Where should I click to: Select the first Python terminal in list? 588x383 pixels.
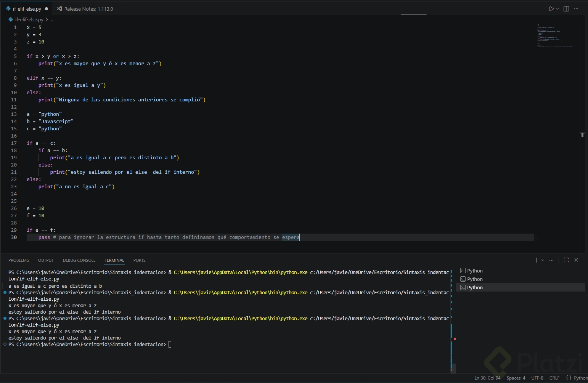point(475,271)
